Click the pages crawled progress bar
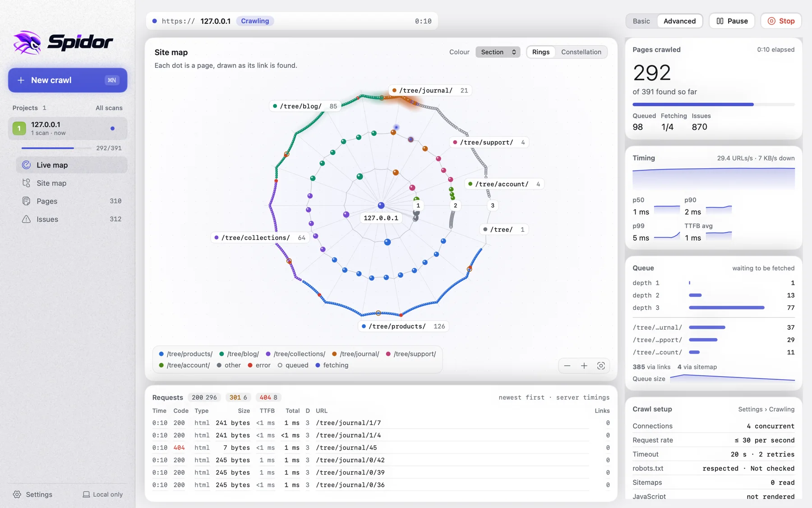This screenshot has height=508, width=812. pos(713,104)
